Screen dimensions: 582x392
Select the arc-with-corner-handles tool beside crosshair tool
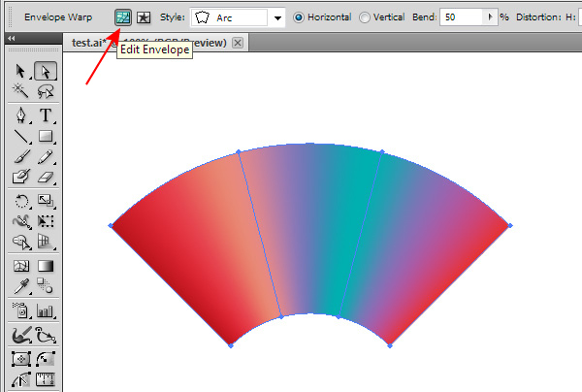click(46, 359)
